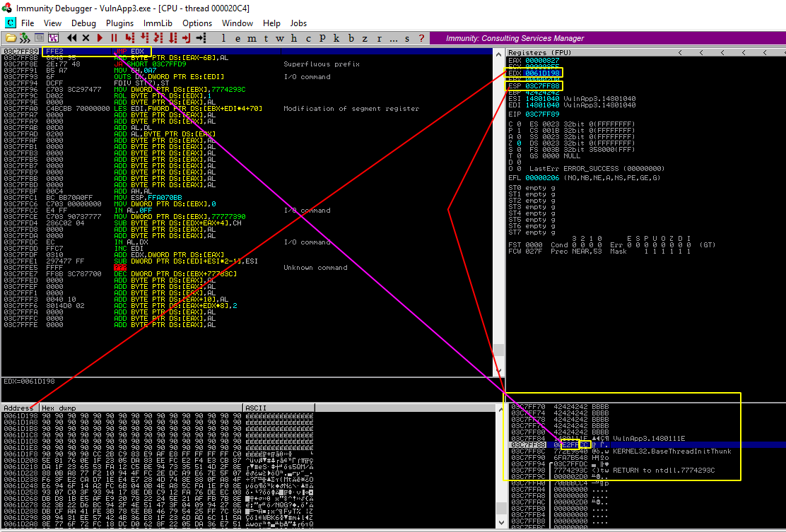This screenshot has width=786, height=532.
Task: Click the Registers (FPU) header bar
Action: (x=646, y=52)
